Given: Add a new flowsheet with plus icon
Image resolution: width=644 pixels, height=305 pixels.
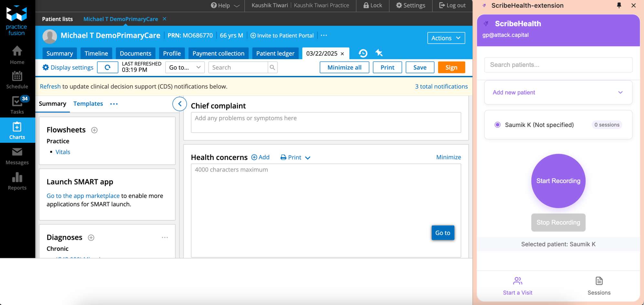Looking at the screenshot, I should [94, 130].
